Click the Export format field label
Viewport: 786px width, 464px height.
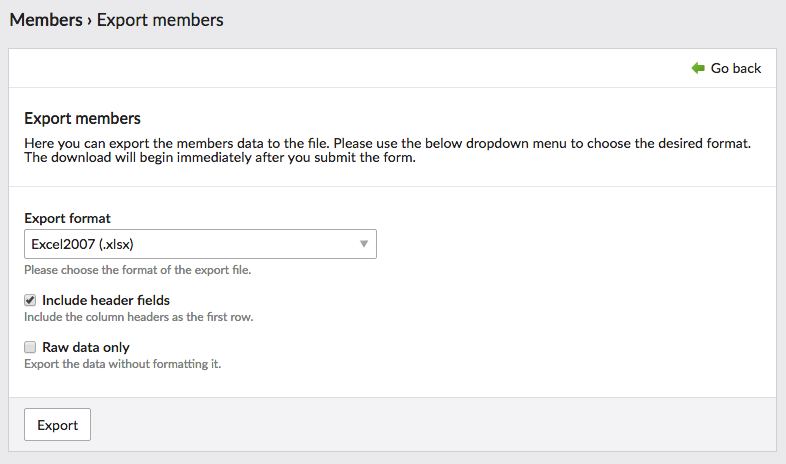[x=67, y=218]
